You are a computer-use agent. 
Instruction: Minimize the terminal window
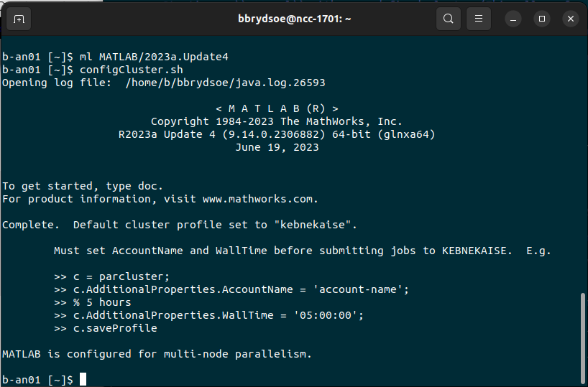513,19
